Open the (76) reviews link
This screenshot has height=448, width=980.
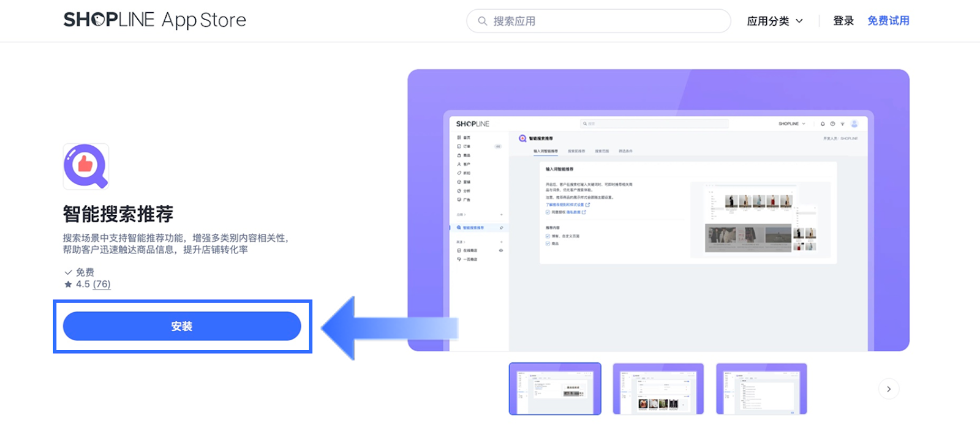tap(102, 284)
